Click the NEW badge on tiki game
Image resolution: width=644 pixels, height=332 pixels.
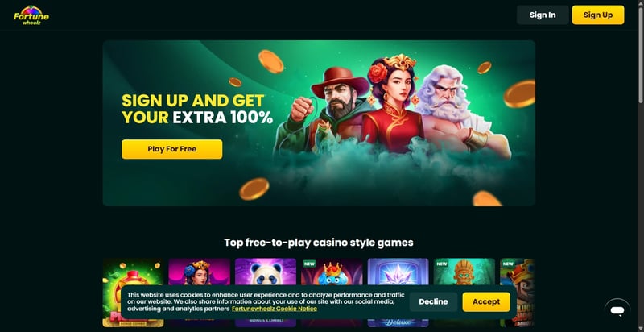(x=442, y=264)
